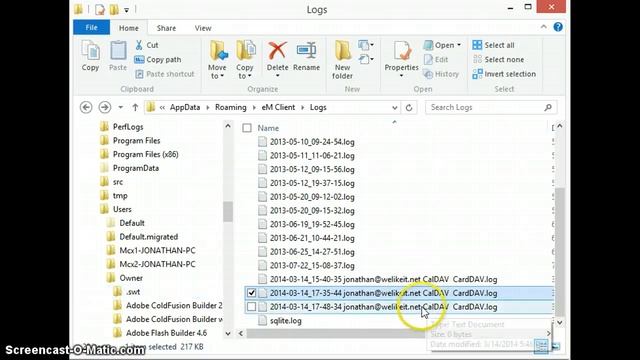Show file History

click(x=441, y=74)
